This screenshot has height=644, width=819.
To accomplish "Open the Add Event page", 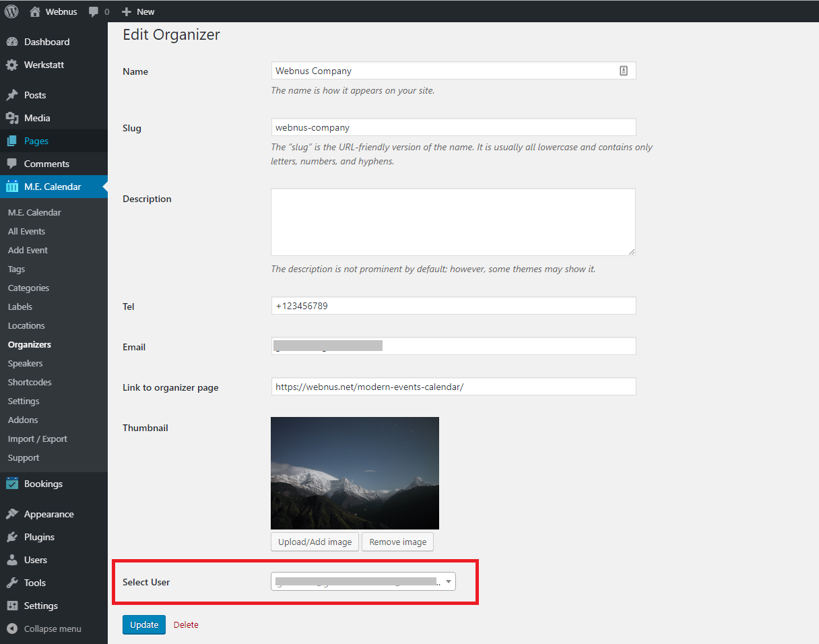I will point(28,250).
